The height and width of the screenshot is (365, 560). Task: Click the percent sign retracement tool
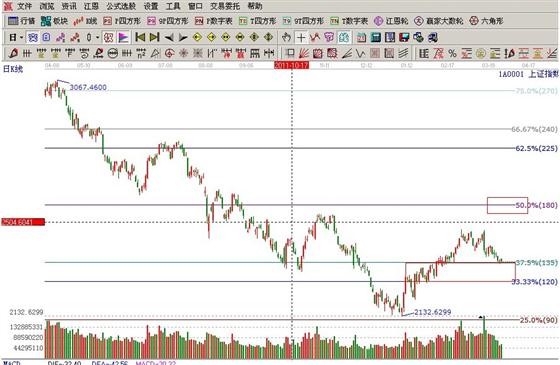coord(452,54)
